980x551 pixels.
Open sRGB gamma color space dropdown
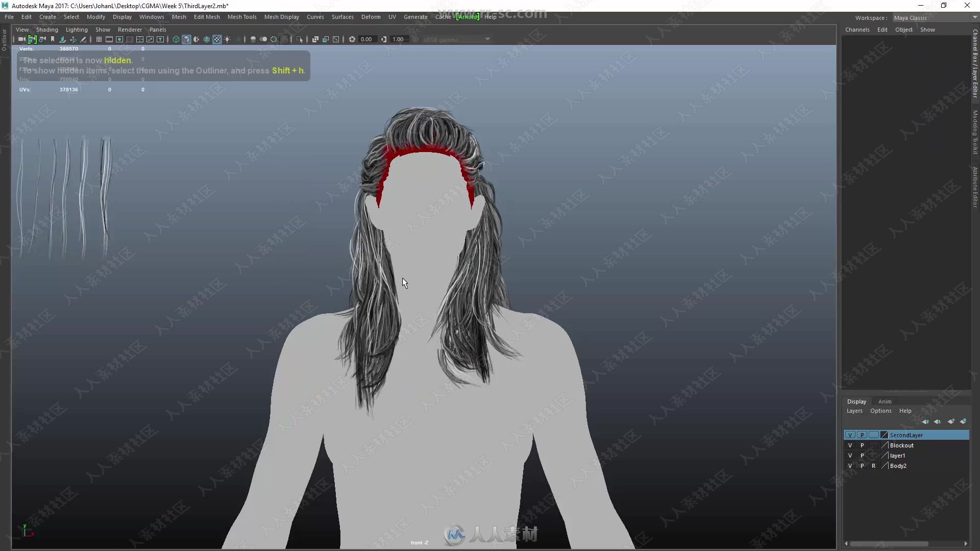tap(456, 39)
